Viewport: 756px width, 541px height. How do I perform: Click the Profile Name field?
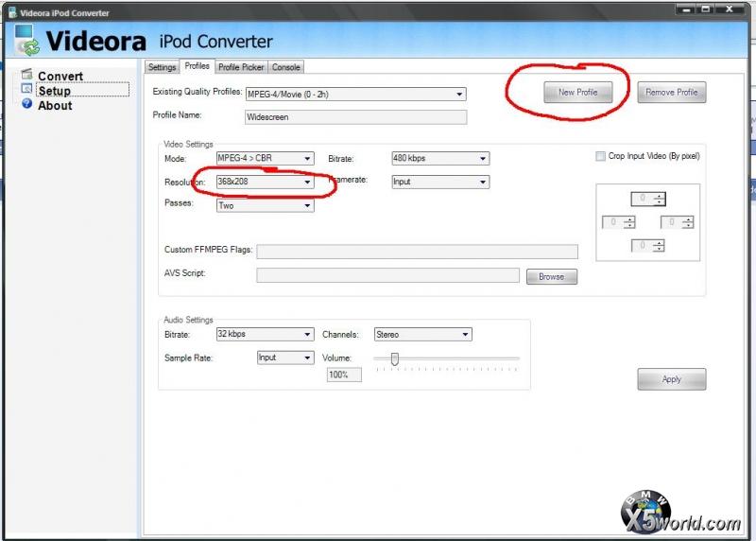(x=356, y=117)
